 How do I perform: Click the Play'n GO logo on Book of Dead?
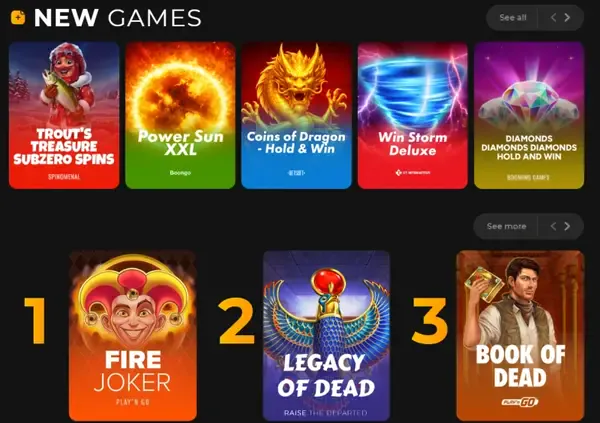(x=520, y=402)
